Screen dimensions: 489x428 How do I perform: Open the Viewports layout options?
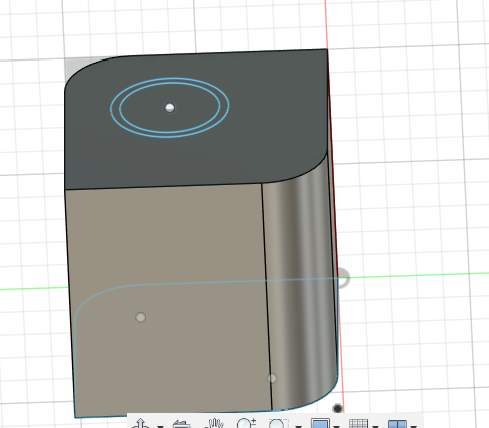pos(397,424)
